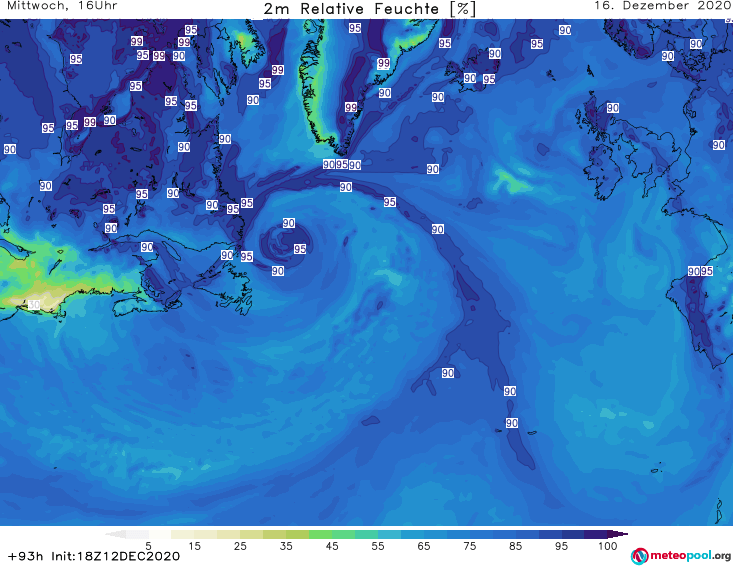This screenshot has width=733, height=566.
Task: Click the meteopool logo icon
Action: point(639,556)
